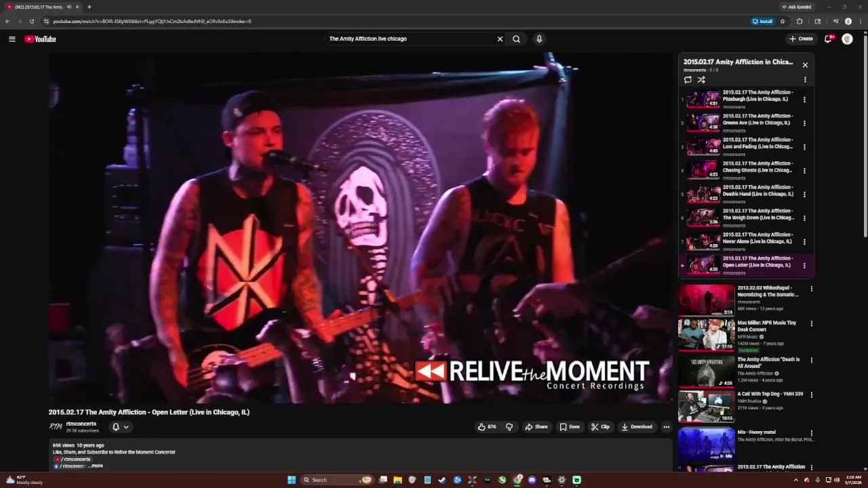The width and height of the screenshot is (868, 488).
Task: Open options menu for Greens Ave playlist video
Action: tap(804, 123)
